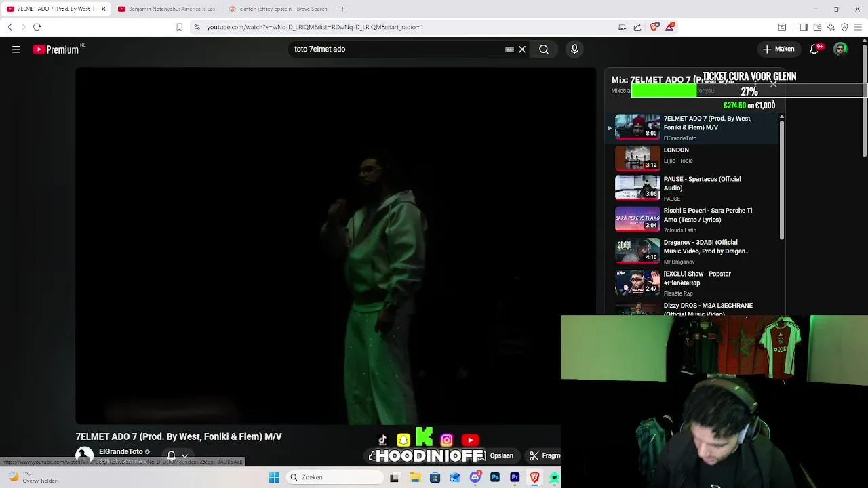Image resolution: width=868 pixels, height=488 pixels.
Task: Go back to the previous page
Action: [x=9, y=27]
